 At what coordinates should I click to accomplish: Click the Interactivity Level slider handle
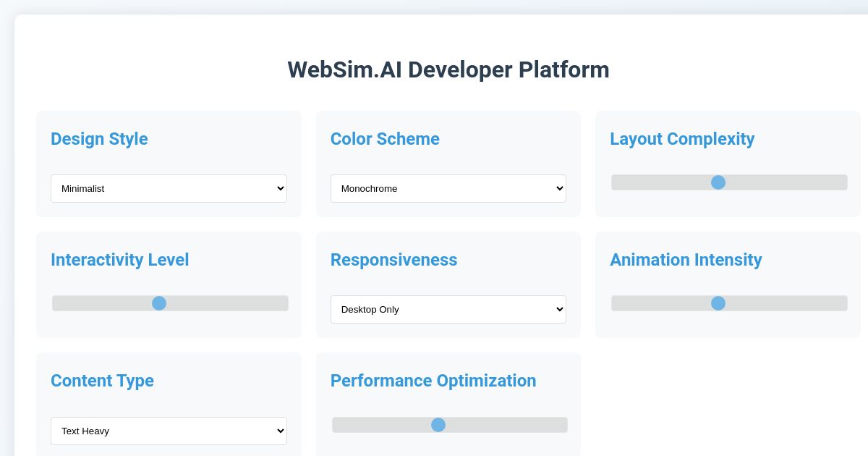coord(159,303)
